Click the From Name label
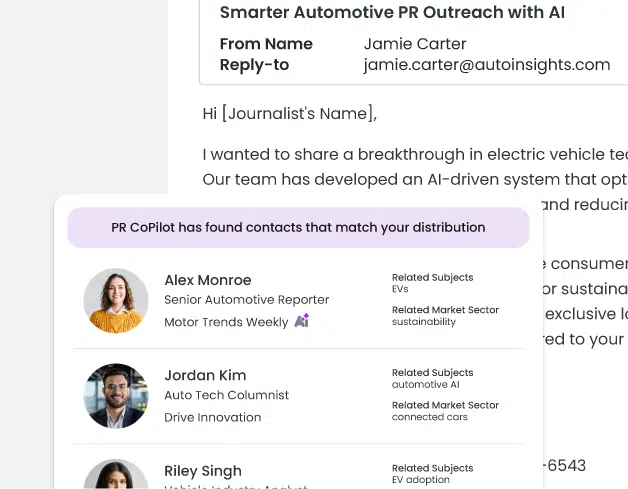The width and height of the screenshot is (628, 489). (266, 44)
